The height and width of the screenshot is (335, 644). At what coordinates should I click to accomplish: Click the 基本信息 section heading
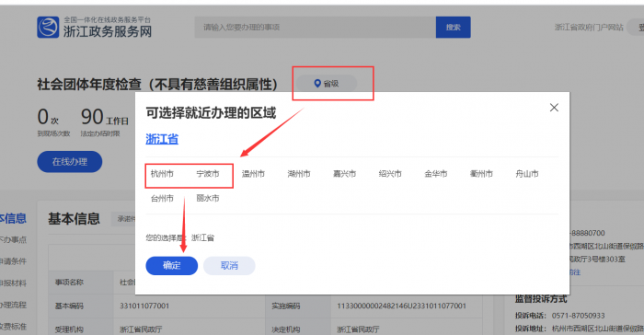(x=74, y=219)
